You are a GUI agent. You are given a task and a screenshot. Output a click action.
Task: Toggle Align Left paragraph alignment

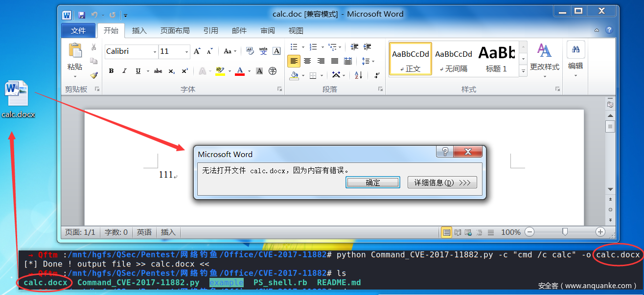tap(294, 61)
